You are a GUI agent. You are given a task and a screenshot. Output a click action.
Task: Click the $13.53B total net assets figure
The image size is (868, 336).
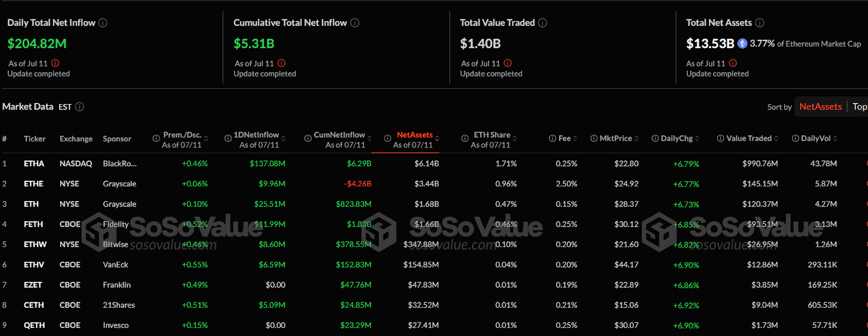tap(710, 43)
